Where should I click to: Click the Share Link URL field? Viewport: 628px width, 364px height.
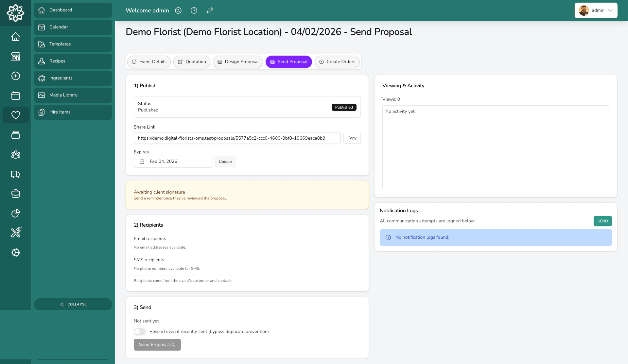pos(237,138)
